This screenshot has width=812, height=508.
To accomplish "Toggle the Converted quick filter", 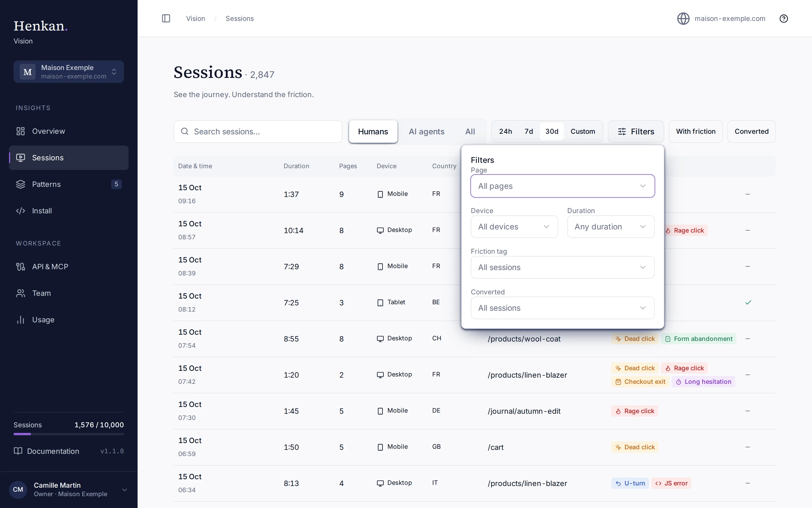I will [751, 131].
